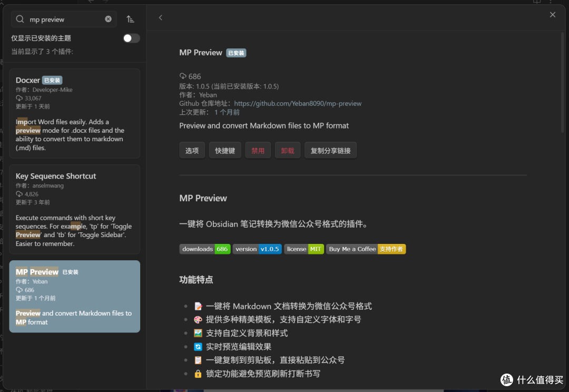Clear the 'mp preview' search text
This screenshot has height=392, width=569.
click(108, 19)
